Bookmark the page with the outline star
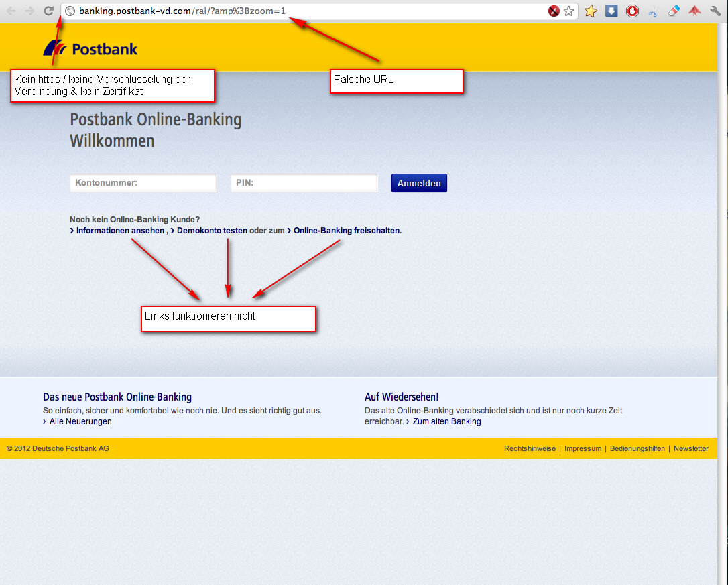728x585 pixels. [568, 11]
